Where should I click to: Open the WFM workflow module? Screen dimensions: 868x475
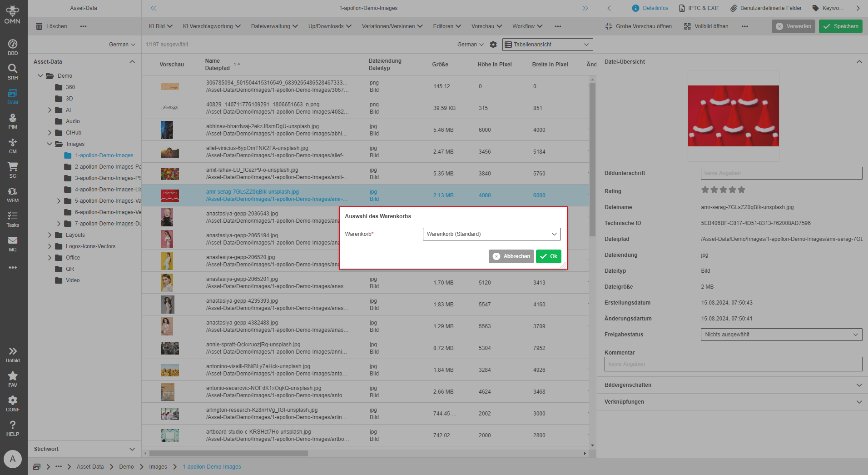click(x=13, y=195)
